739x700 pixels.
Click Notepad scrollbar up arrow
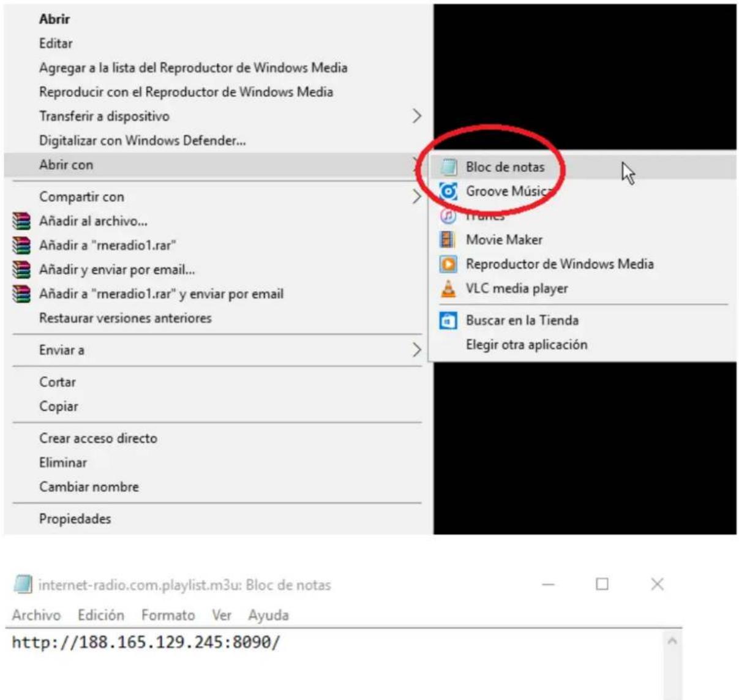tap(672, 641)
